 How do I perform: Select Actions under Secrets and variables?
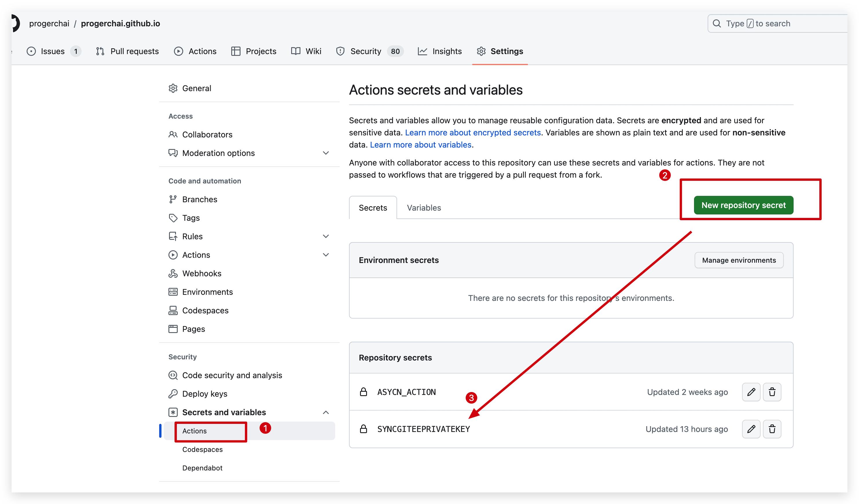(x=249, y=431)
